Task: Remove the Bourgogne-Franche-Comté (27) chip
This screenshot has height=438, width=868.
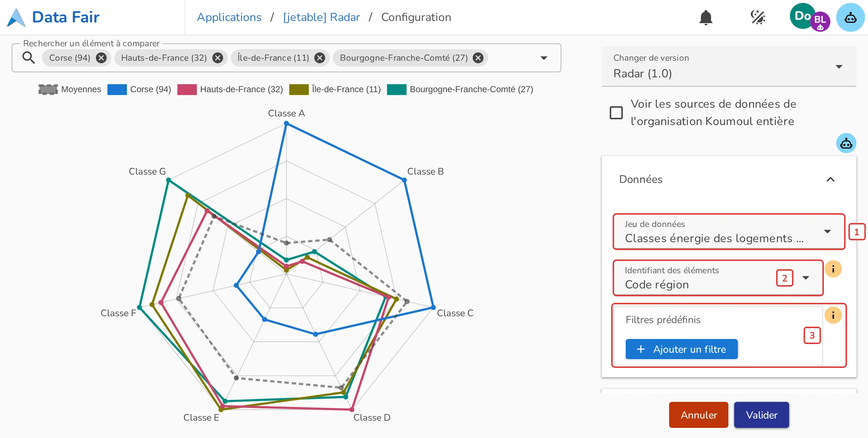Action: pyautogui.click(x=478, y=58)
